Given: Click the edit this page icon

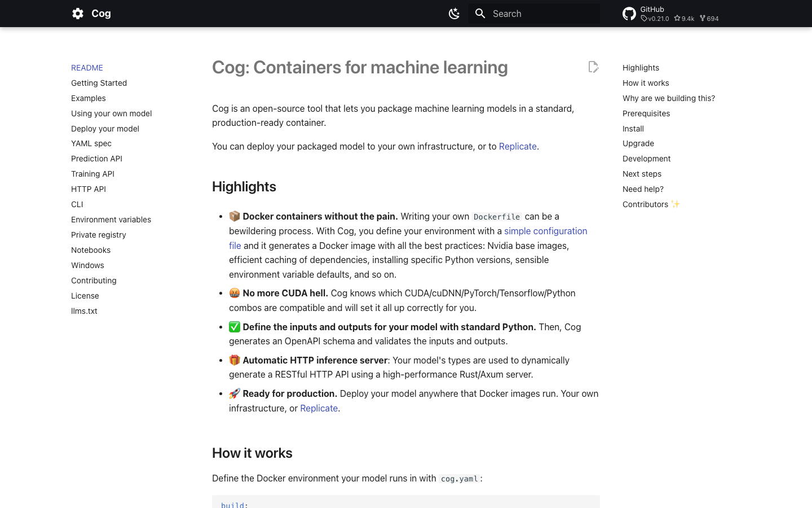Looking at the screenshot, I should click(x=593, y=67).
